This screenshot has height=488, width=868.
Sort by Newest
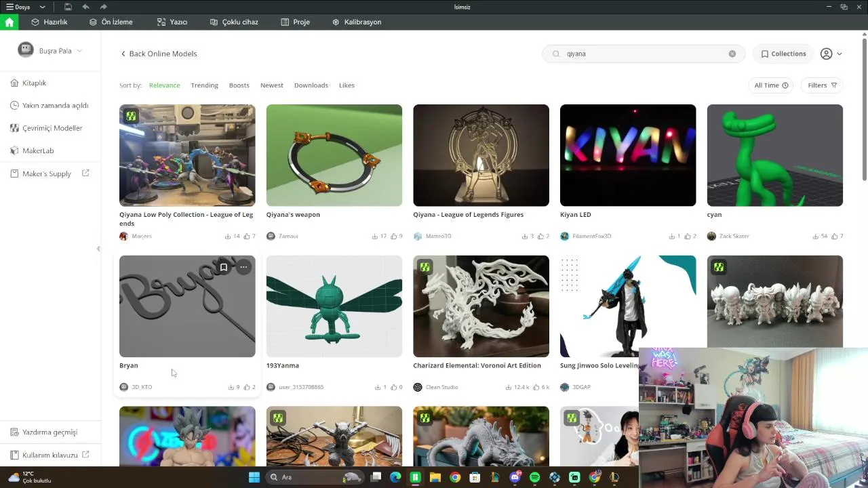click(x=271, y=85)
